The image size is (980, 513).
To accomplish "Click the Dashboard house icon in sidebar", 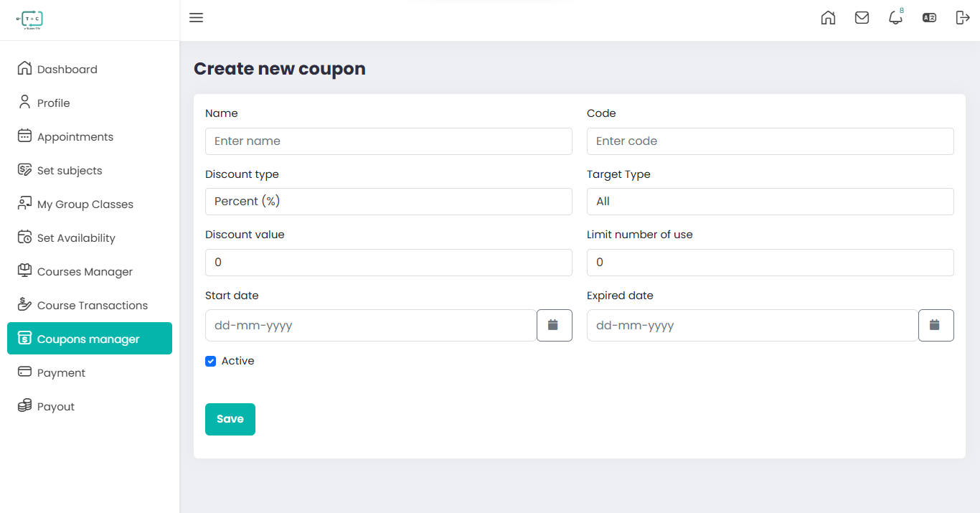I will (x=24, y=68).
